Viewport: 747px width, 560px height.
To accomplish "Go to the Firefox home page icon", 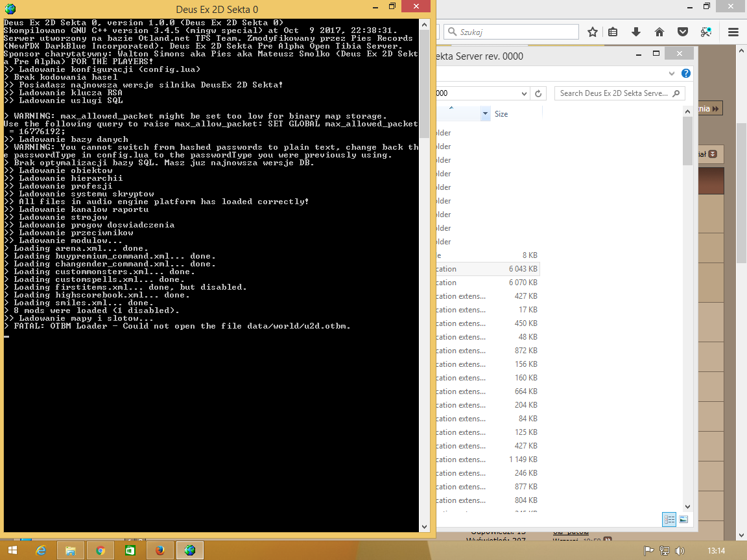I will 659,32.
